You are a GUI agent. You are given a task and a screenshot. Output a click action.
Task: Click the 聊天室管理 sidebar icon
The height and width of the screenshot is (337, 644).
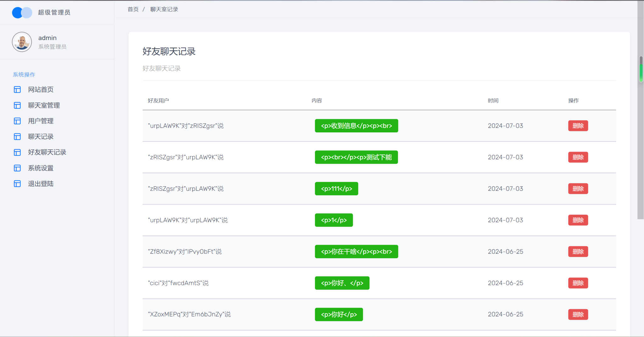[17, 105]
